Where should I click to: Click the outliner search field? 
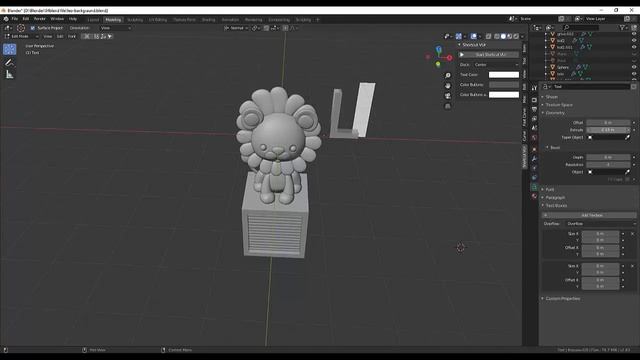(x=581, y=28)
